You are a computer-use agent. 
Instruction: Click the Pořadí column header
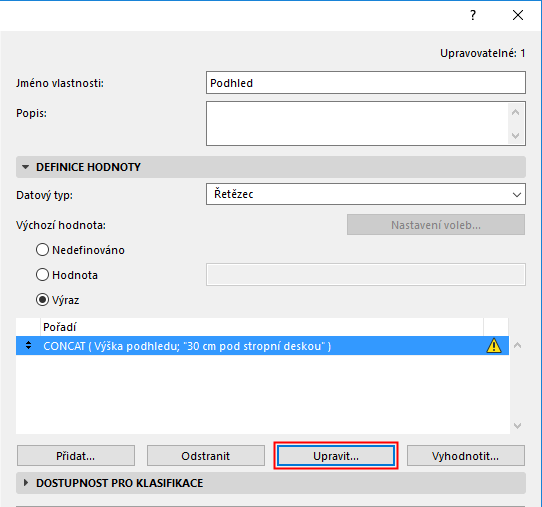(x=262, y=327)
